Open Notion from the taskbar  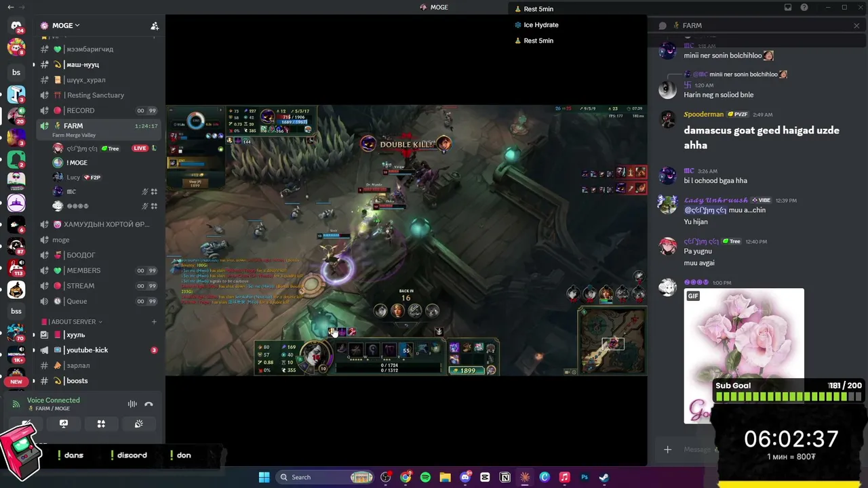[x=505, y=477]
